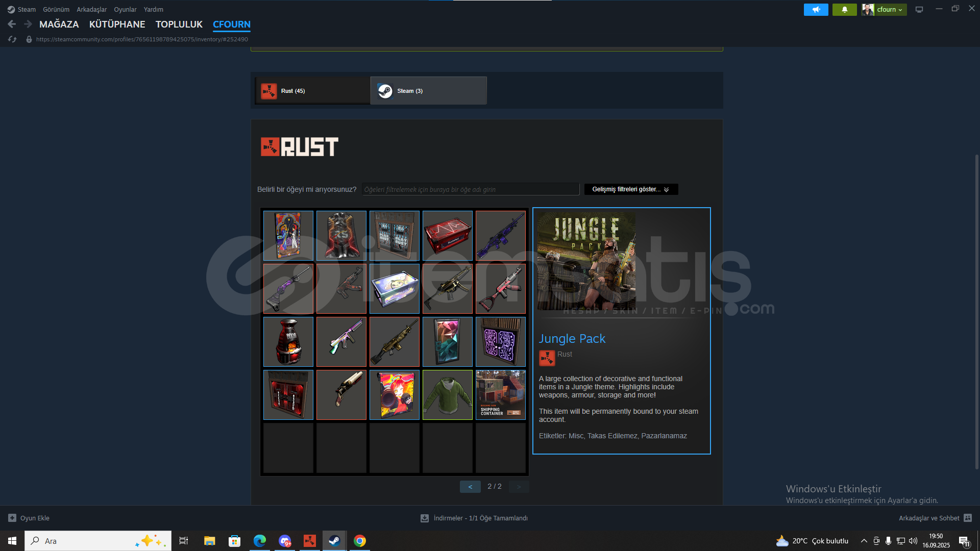
Task: Select the anime themed storage box item
Action: click(x=395, y=289)
